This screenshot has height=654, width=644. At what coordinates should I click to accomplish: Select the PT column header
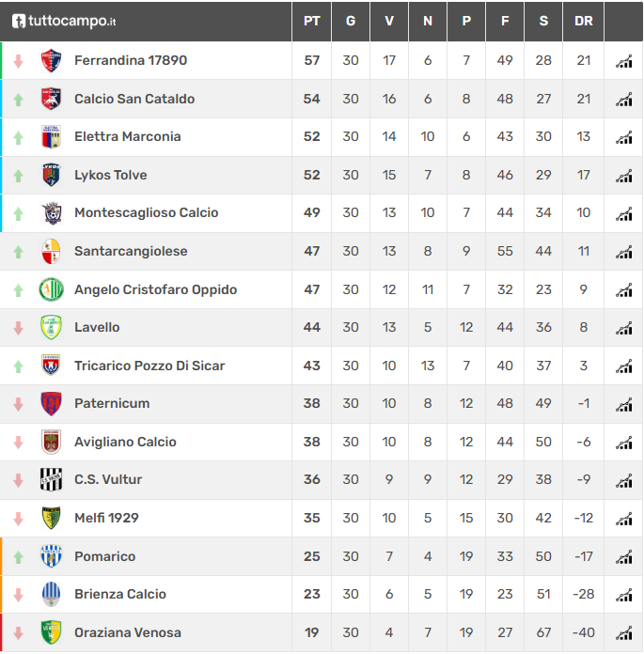312,21
